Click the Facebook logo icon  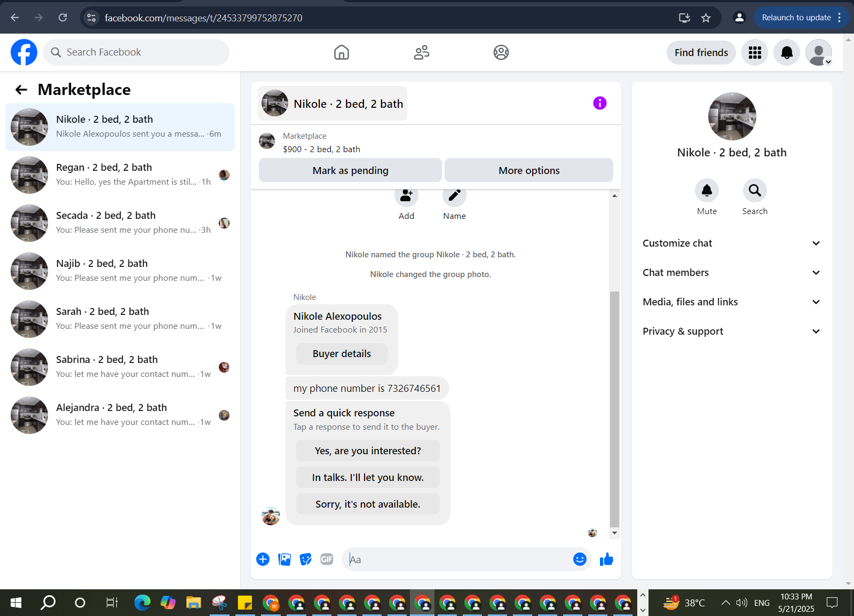(24, 52)
